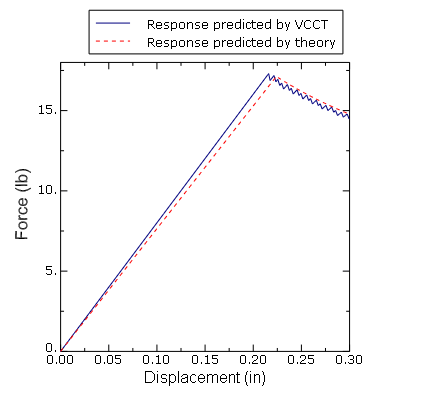432x401 pixels.
Task: Click the 10. tick label on y-axis
Action: pos(46,190)
